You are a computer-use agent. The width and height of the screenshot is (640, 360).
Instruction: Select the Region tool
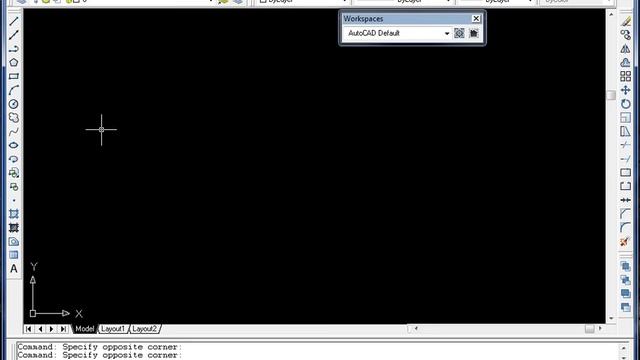pyautogui.click(x=13, y=242)
